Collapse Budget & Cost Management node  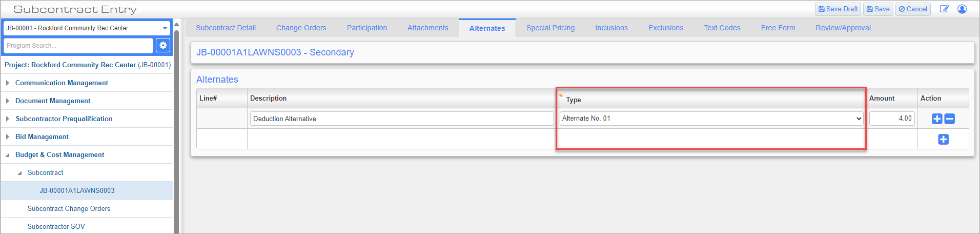(8, 154)
